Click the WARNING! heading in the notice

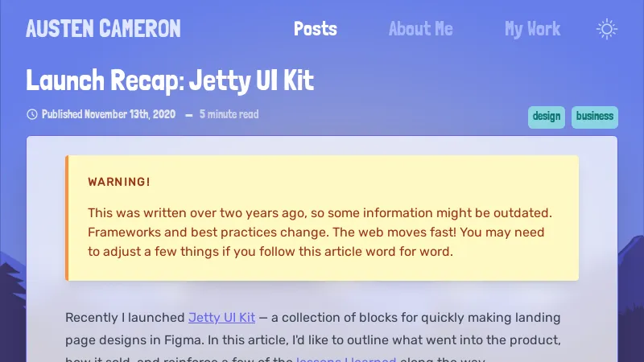click(119, 182)
